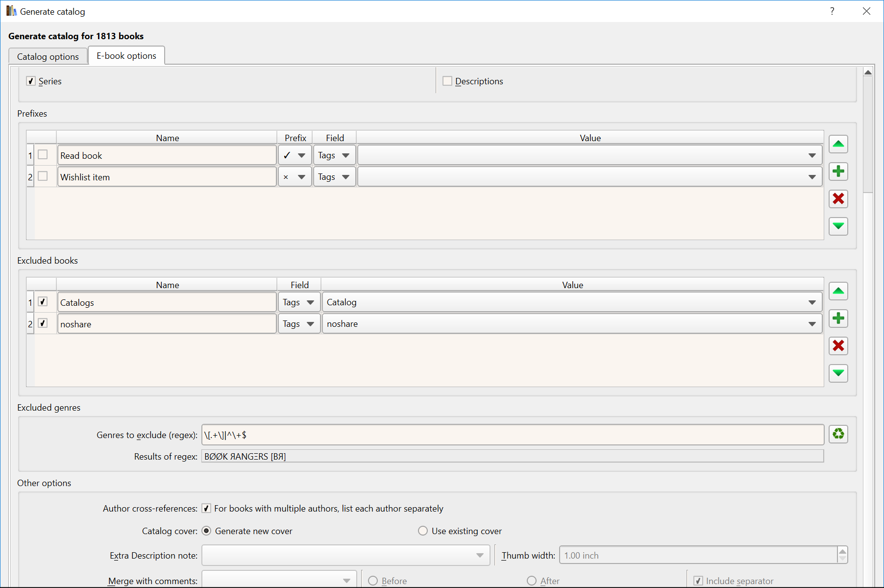Enable the Wishlist item prefix rule checkbox
The width and height of the screenshot is (884, 588).
coord(43,176)
